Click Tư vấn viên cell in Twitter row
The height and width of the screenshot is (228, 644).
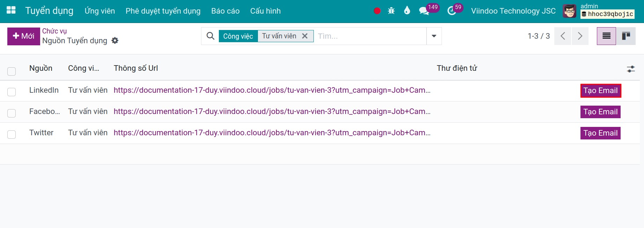click(88, 133)
